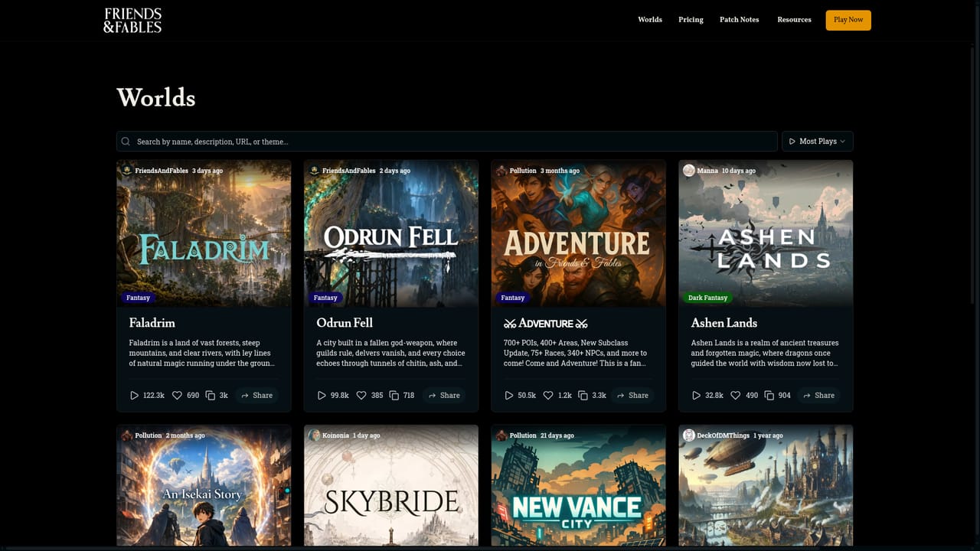
Task: Open Pricing in top navigation
Action: pos(691,20)
